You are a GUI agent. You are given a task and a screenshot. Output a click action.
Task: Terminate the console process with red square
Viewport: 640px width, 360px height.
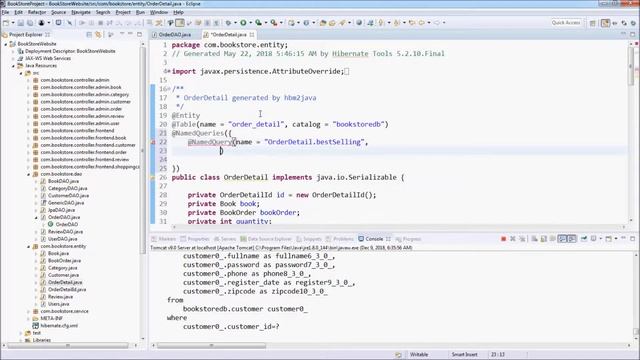click(x=503, y=239)
